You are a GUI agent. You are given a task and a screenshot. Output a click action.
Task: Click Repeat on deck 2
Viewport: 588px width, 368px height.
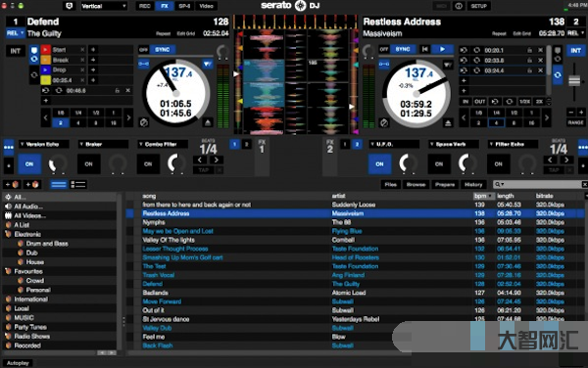[499, 33]
